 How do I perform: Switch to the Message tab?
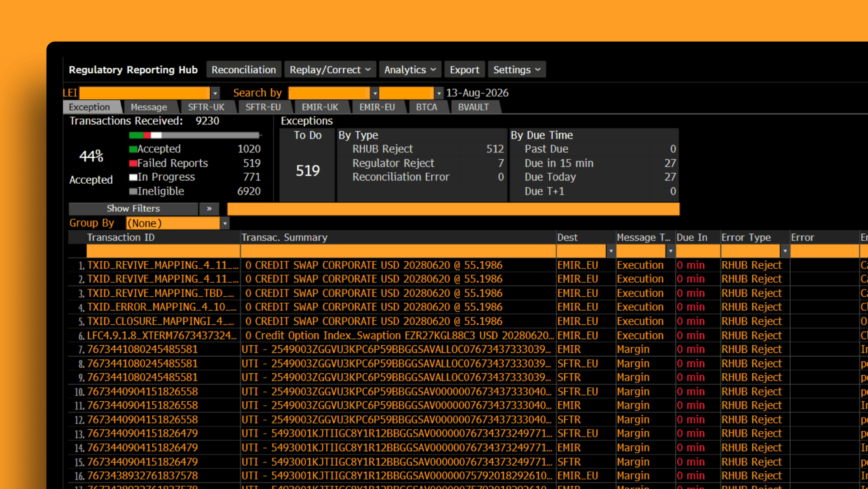pyautogui.click(x=149, y=107)
